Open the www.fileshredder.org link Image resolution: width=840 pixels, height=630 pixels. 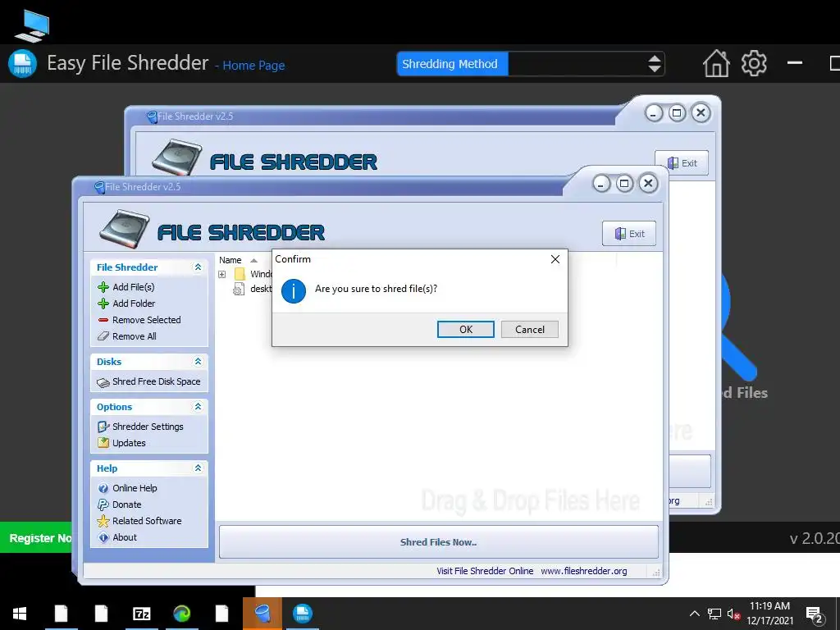(x=583, y=571)
